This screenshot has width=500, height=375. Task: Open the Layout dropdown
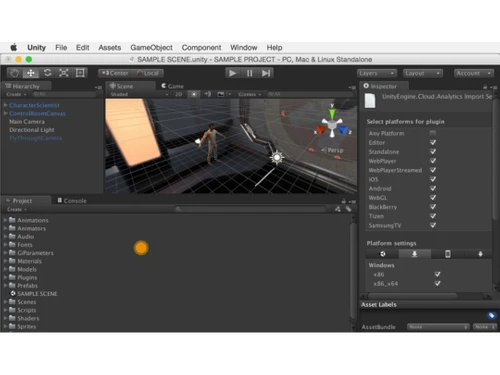pyautogui.click(x=423, y=73)
